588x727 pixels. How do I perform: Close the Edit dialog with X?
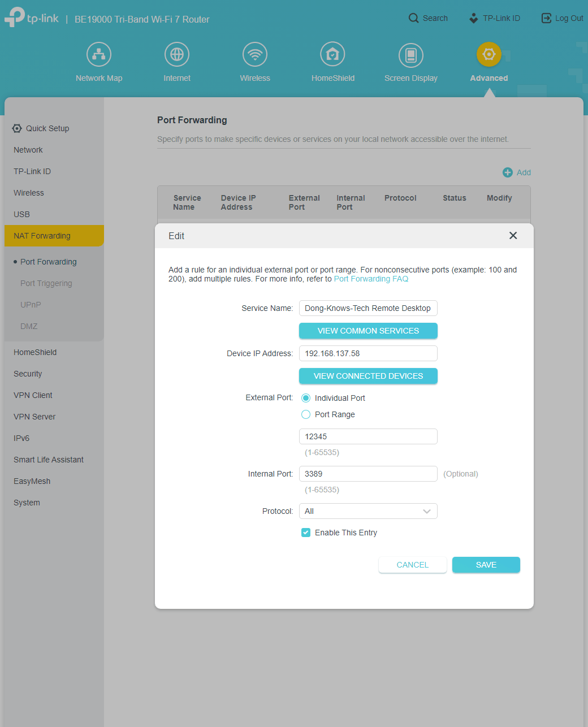pos(513,236)
